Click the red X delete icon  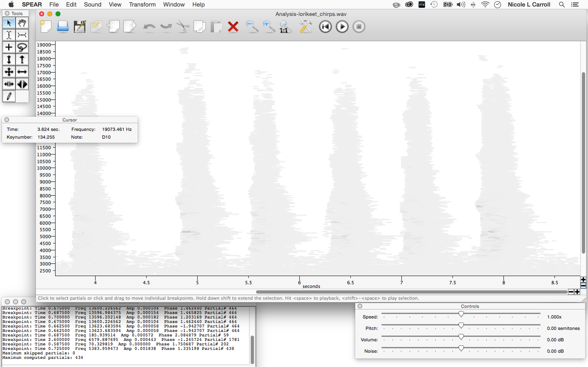click(233, 27)
